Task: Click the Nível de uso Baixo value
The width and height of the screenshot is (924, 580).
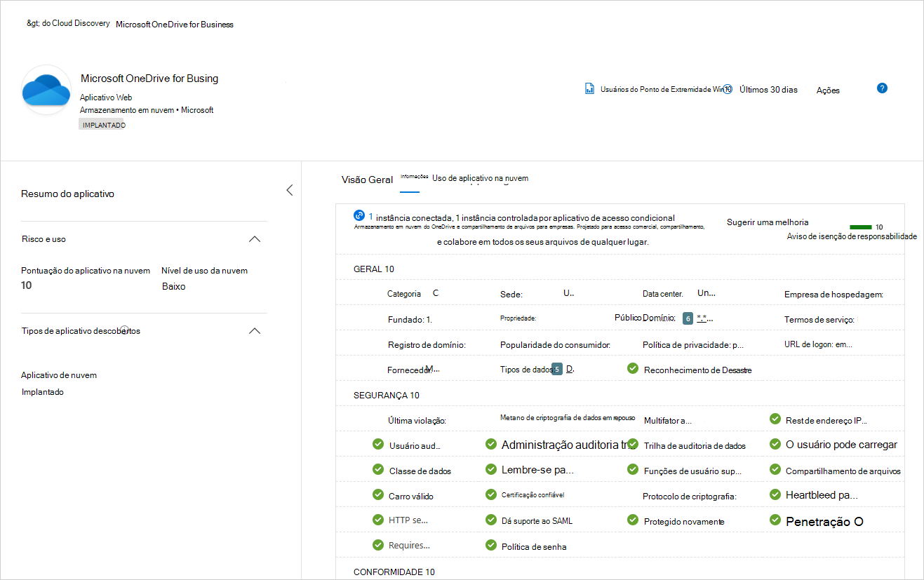Action: [x=173, y=286]
